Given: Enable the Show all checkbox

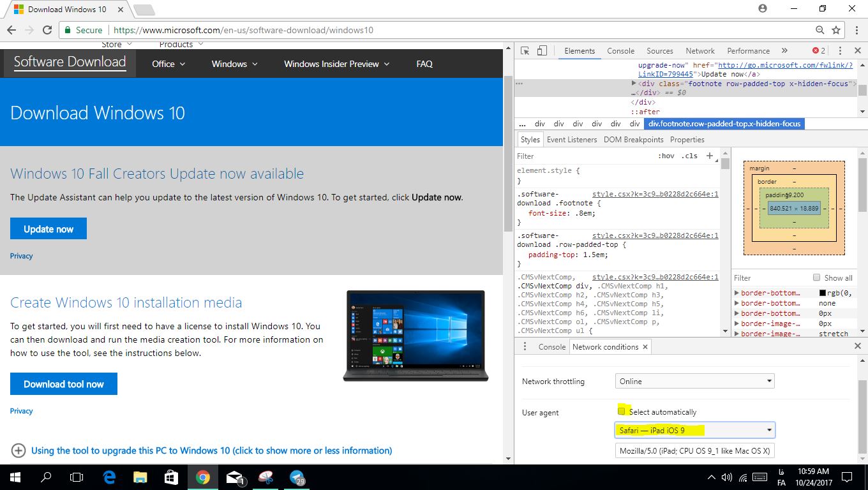Looking at the screenshot, I should pyautogui.click(x=816, y=277).
